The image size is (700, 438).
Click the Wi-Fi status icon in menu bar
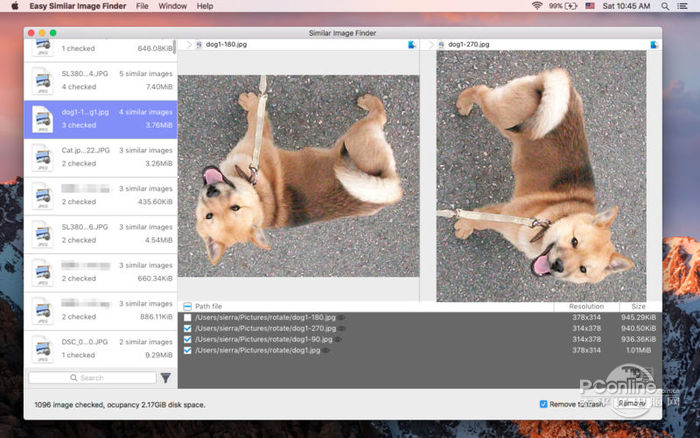[536, 6]
